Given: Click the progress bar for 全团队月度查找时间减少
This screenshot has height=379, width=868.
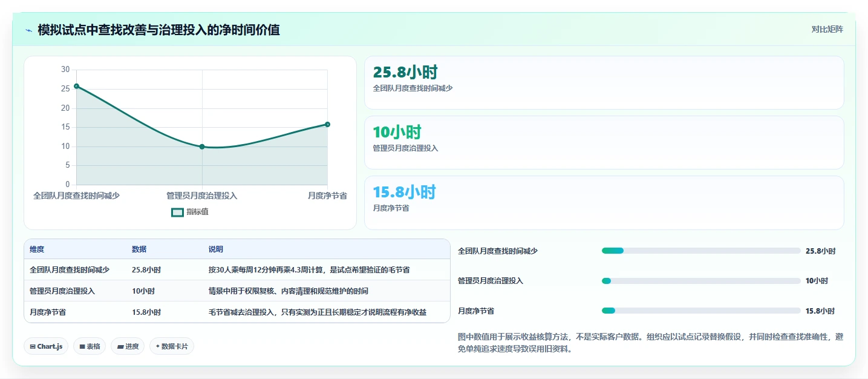Looking at the screenshot, I should (701, 251).
